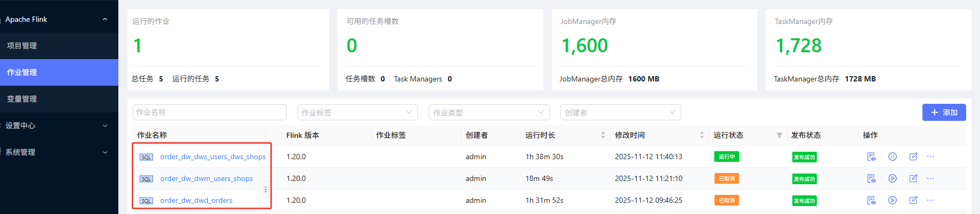Click SQL icon beside order_dw_dwm_users_shops
Image resolution: width=980 pixels, height=214 pixels.
[146, 179]
